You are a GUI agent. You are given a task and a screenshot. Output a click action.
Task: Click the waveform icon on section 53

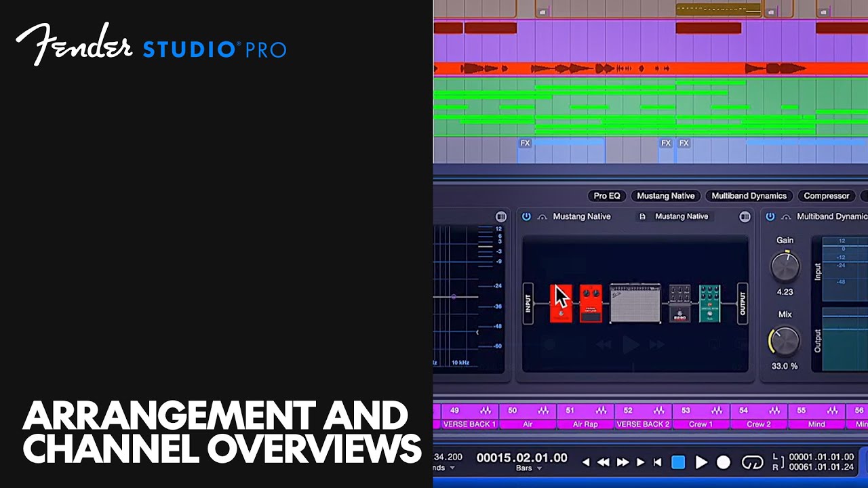[x=717, y=411]
